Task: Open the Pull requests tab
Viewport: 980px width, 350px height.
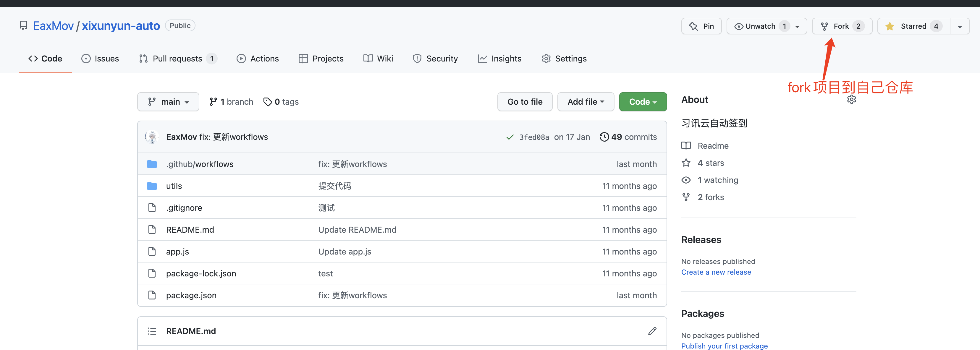Action: [178, 59]
